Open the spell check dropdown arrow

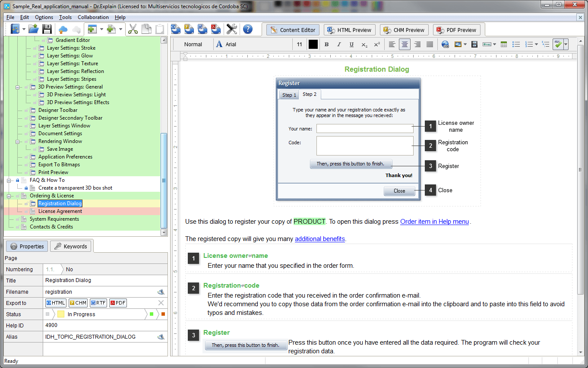566,44
